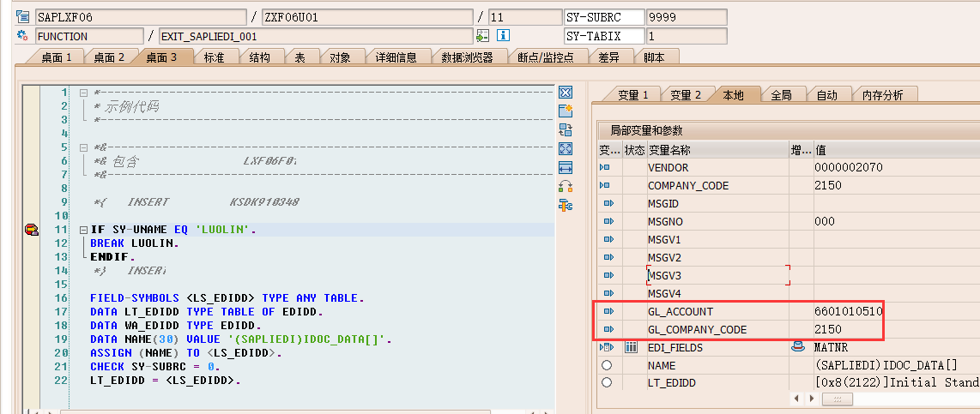Click the headset-shaped services icon
This screenshot has width=980, height=414.
point(566,187)
